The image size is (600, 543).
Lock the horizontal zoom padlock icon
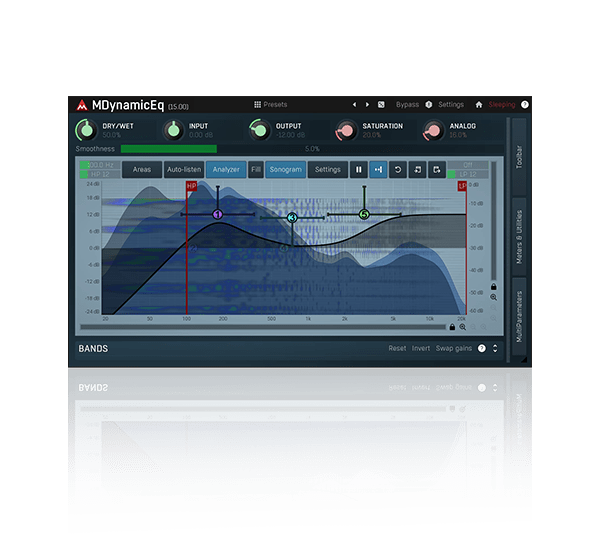(452, 327)
